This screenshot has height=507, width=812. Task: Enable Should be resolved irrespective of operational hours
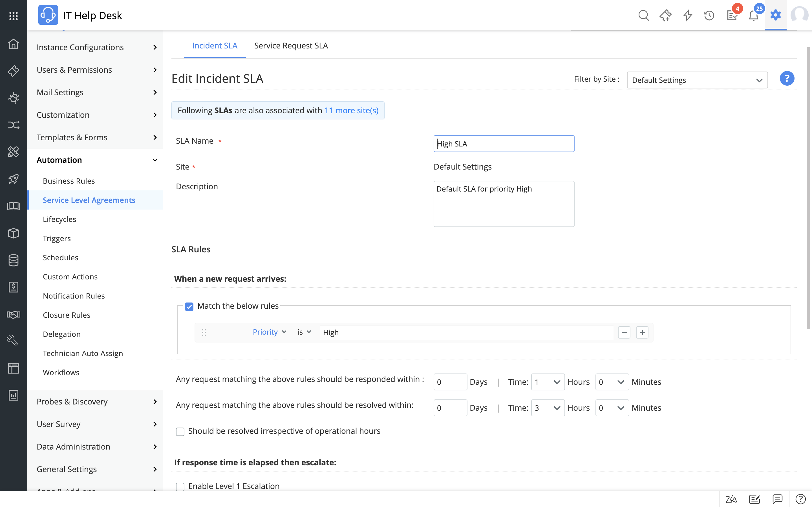(180, 432)
